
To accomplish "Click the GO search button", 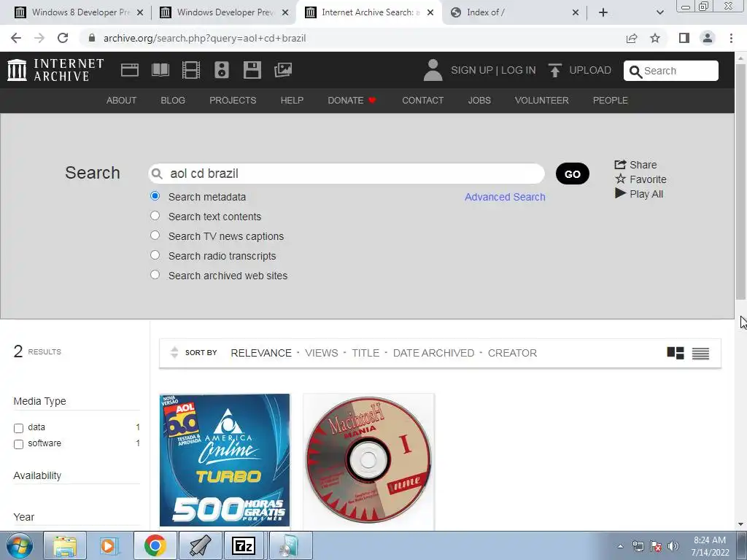I will [x=572, y=174].
